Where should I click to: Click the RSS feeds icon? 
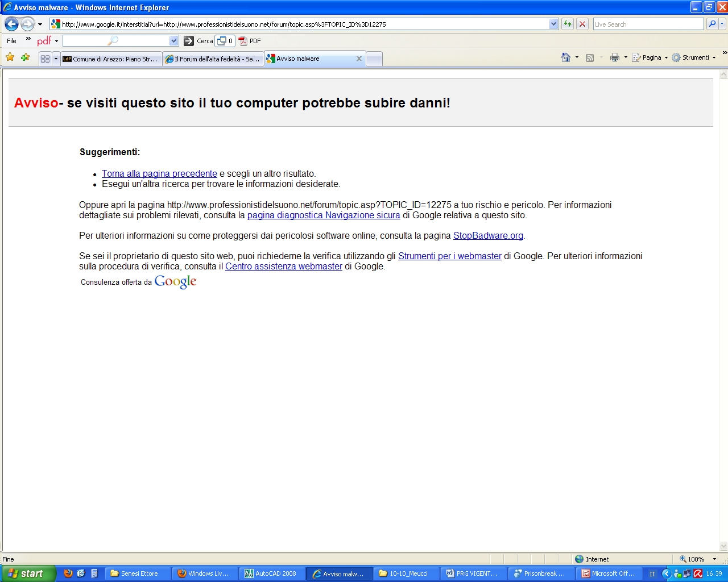(x=590, y=57)
